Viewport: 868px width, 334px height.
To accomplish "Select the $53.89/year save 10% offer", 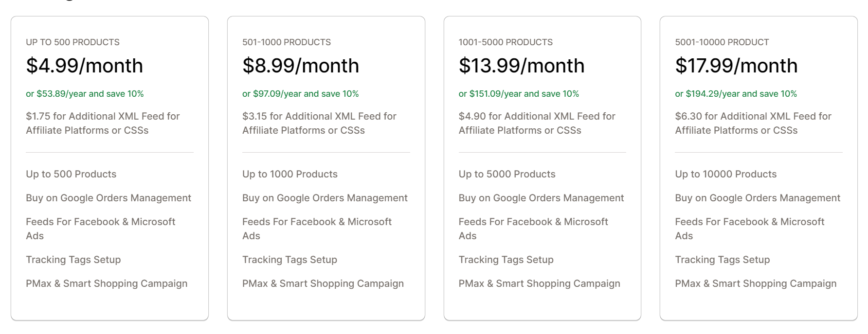I will tap(85, 94).
